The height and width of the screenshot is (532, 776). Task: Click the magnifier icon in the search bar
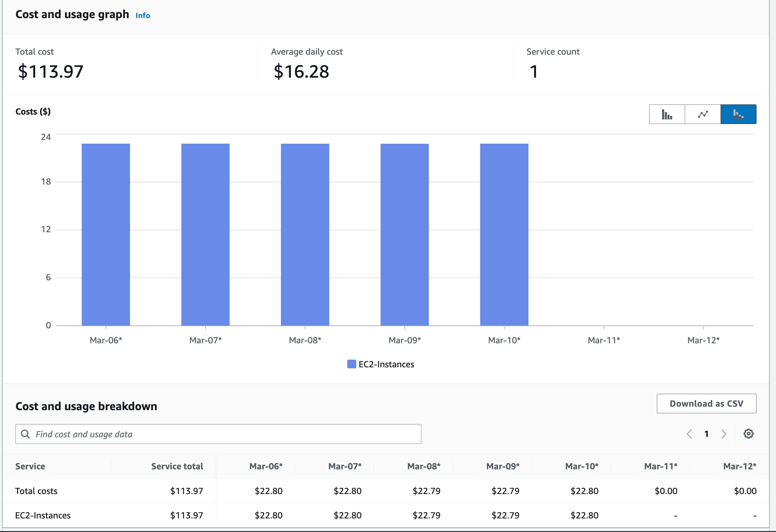(x=25, y=434)
